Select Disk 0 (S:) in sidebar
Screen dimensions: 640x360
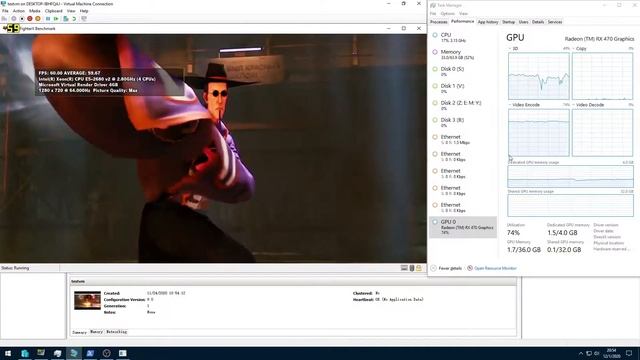tap(463, 71)
